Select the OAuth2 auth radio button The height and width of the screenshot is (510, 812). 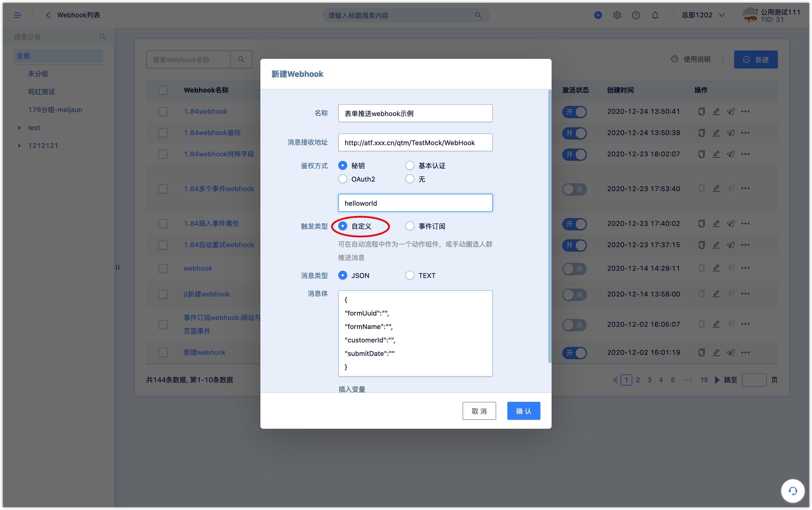tap(342, 179)
